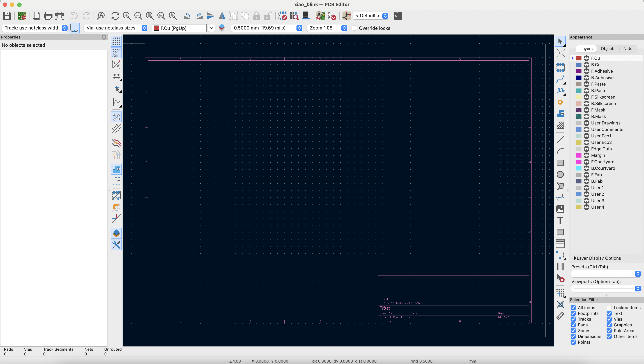Select the Tune Length tool
644x364 pixels.
tap(560, 91)
